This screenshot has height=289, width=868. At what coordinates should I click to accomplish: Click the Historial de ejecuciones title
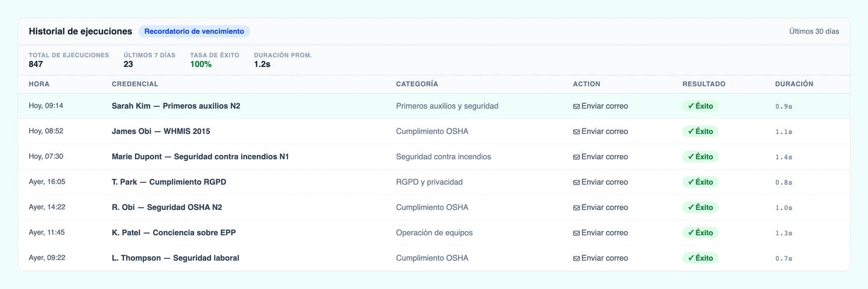tap(80, 31)
